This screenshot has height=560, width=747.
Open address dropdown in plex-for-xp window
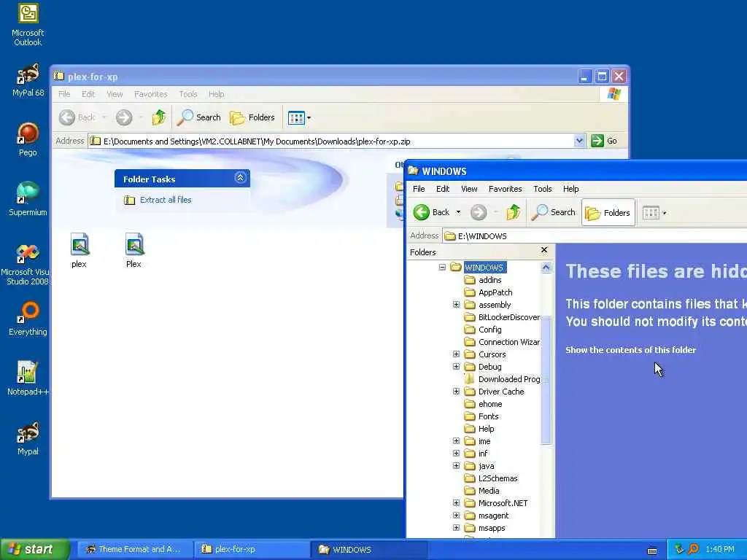tap(579, 141)
